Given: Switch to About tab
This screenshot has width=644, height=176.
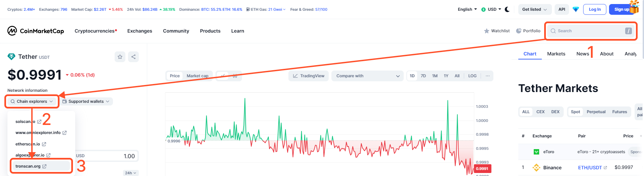Looking at the screenshot, I should (x=607, y=54).
